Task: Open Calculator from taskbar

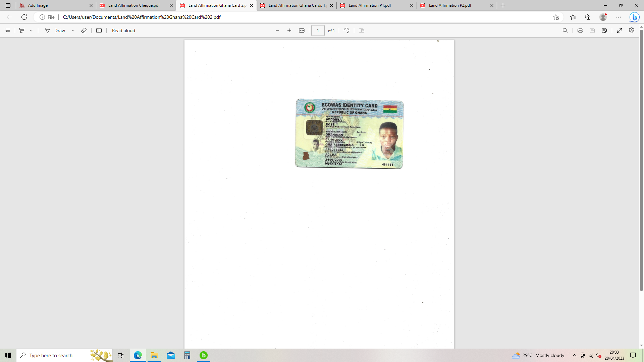Action: [187, 355]
